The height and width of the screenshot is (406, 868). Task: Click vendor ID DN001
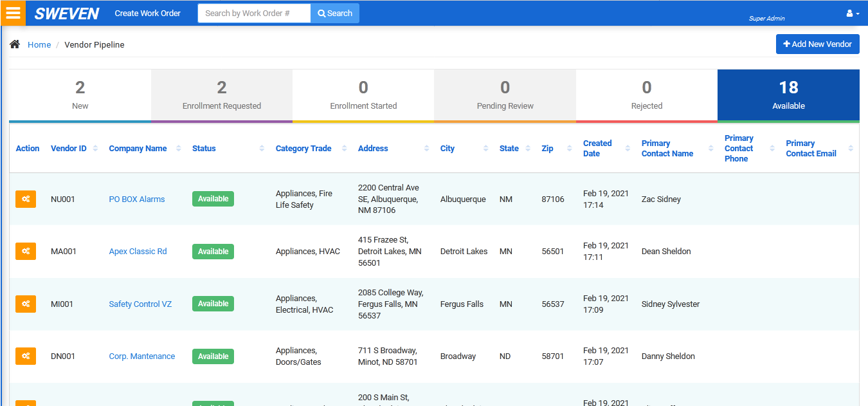coord(63,356)
